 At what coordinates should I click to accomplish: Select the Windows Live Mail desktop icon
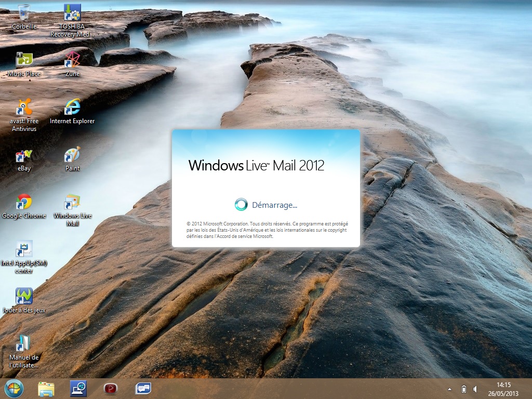[x=72, y=210]
